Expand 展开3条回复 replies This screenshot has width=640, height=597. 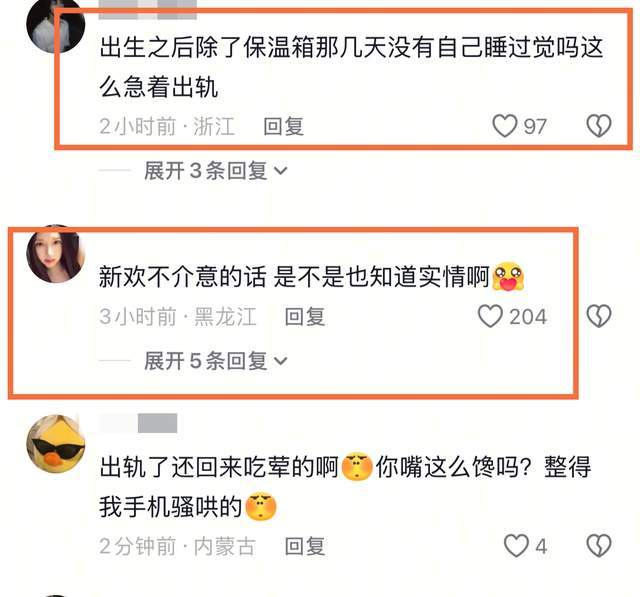[x=206, y=171]
